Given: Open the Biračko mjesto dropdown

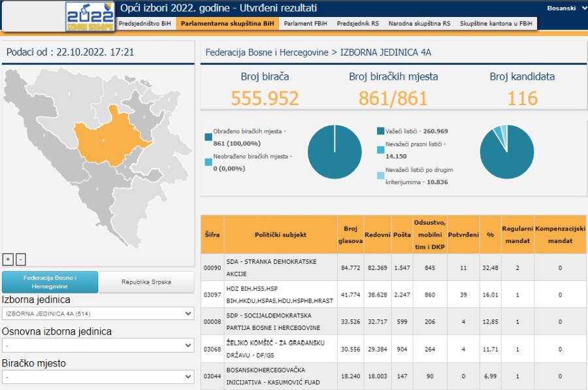Looking at the screenshot, I should tap(98, 377).
